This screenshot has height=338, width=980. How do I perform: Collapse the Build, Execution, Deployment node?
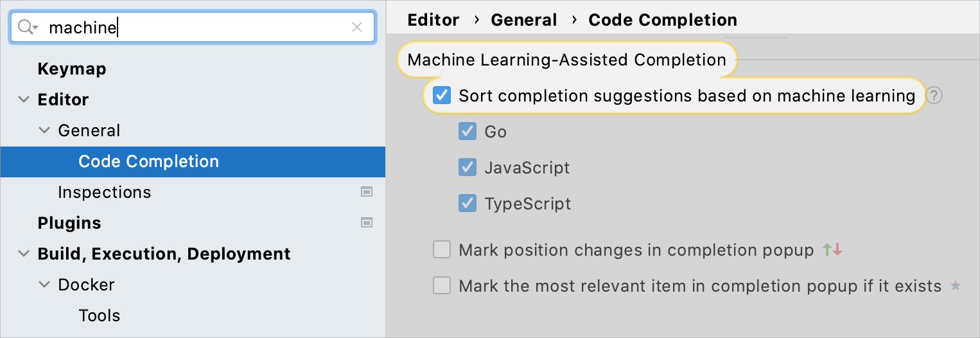24,254
